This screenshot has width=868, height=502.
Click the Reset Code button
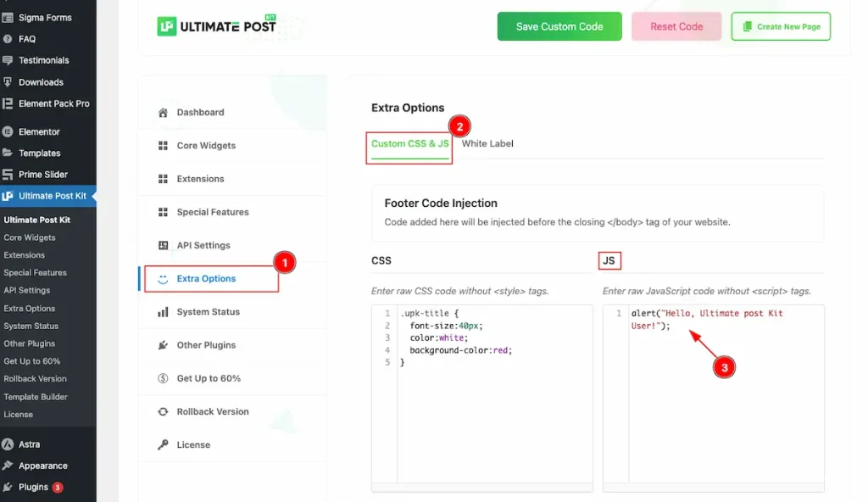(676, 26)
